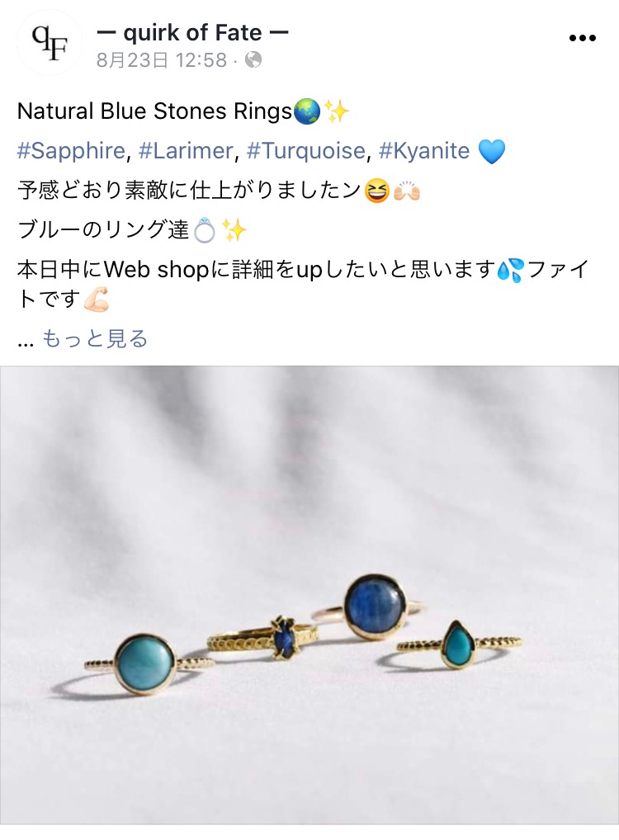The width and height of the screenshot is (619, 840).
Task: Open the #Kyanite hashtag
Action: coord(424,151)
